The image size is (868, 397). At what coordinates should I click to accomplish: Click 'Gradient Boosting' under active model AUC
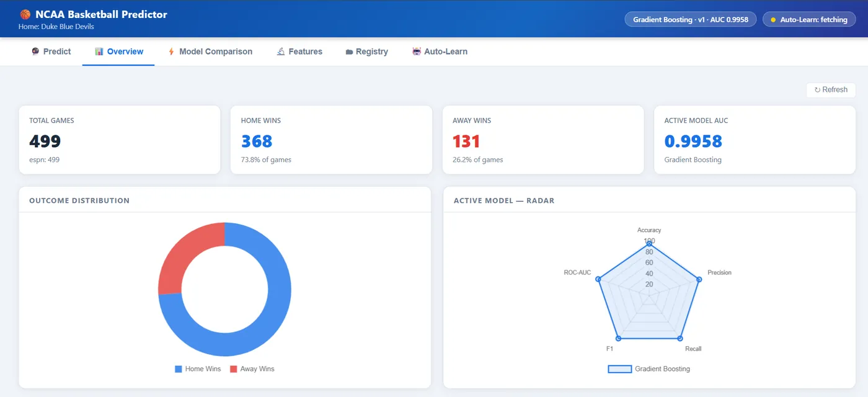pos(693,160)
